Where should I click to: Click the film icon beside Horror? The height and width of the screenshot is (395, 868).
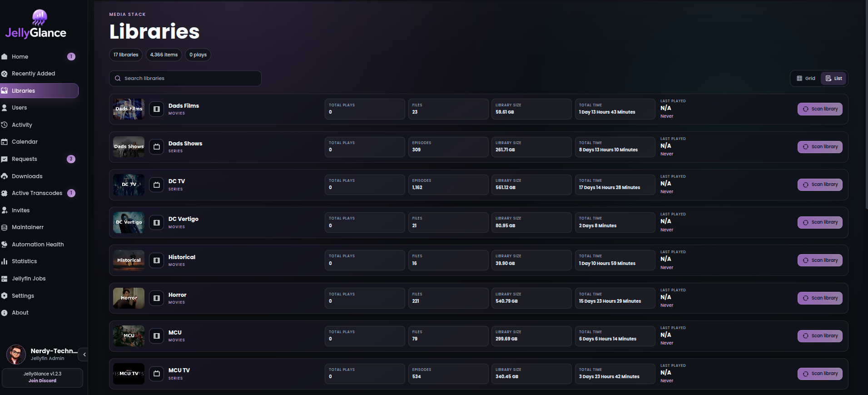coord(157,298)
